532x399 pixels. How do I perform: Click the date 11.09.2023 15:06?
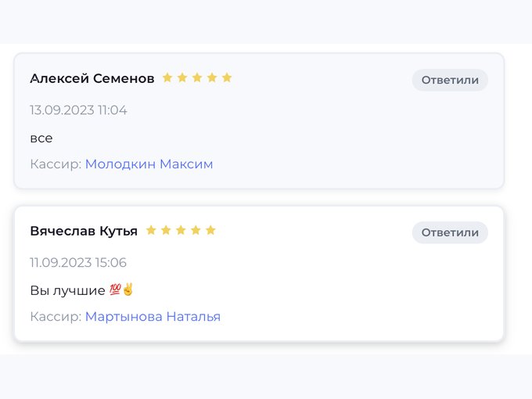[78, 263]
